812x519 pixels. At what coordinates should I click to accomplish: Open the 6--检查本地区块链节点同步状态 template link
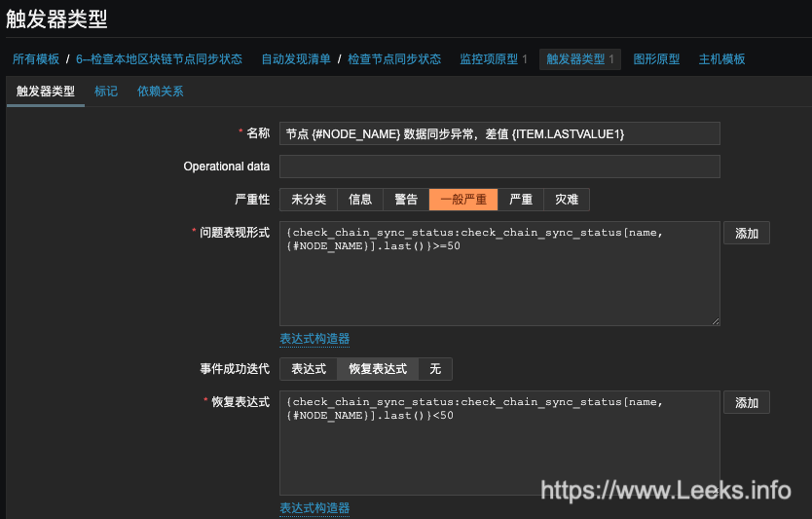point(159,59)
